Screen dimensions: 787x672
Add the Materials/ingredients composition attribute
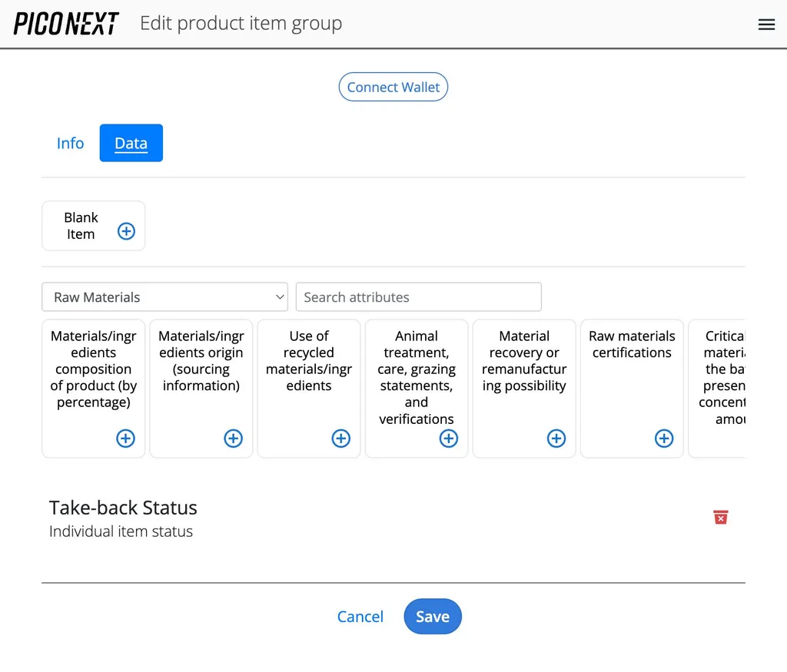point(125,438)
